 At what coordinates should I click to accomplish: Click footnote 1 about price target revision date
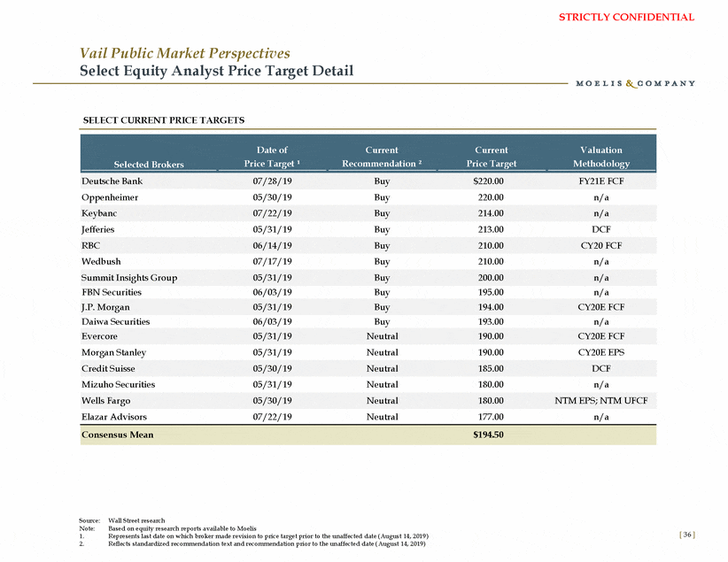point(268,536)
